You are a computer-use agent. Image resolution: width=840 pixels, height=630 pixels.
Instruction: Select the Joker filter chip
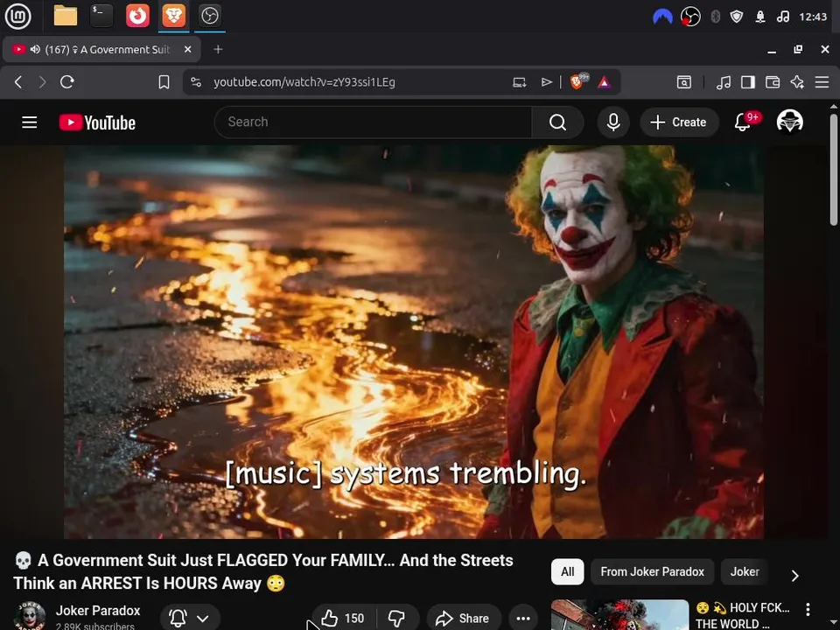point(745,571)
